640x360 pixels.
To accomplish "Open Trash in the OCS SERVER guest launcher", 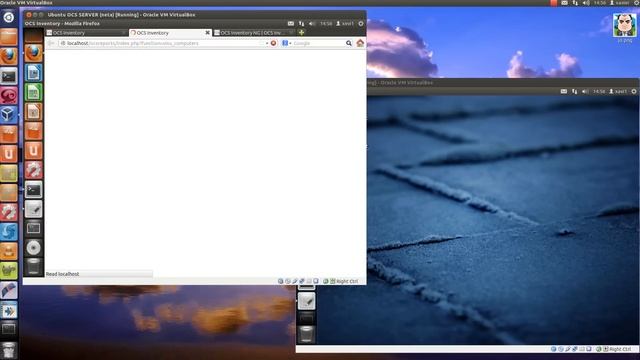I will click(33, 266).
